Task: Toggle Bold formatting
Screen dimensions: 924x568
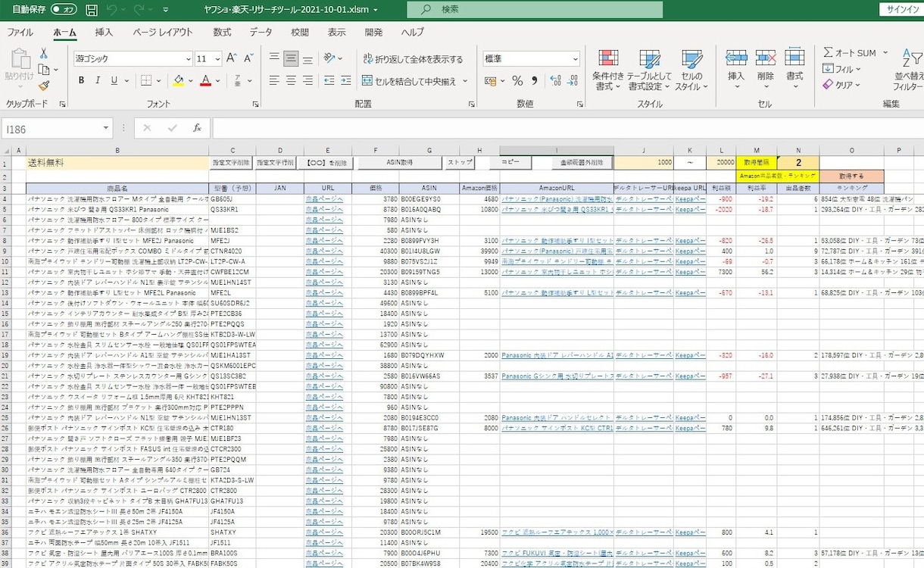Action: [x=81, y=80]
